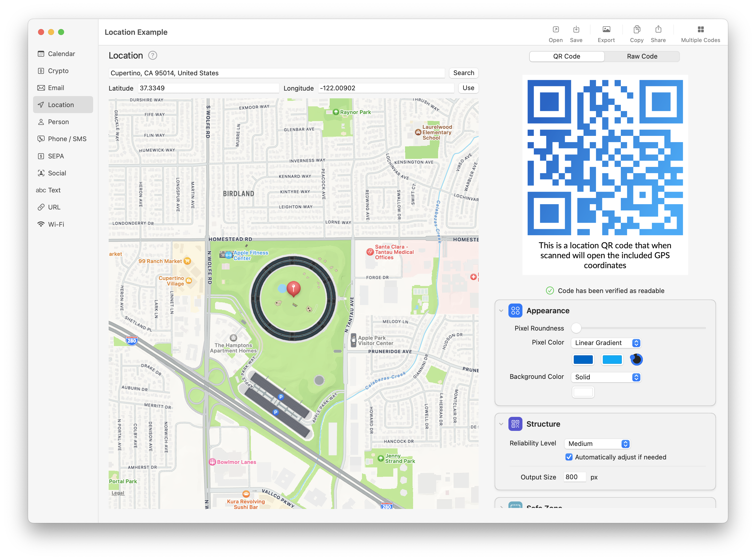
Task: Open the Legal link on the map
Action: coord(118,493)
